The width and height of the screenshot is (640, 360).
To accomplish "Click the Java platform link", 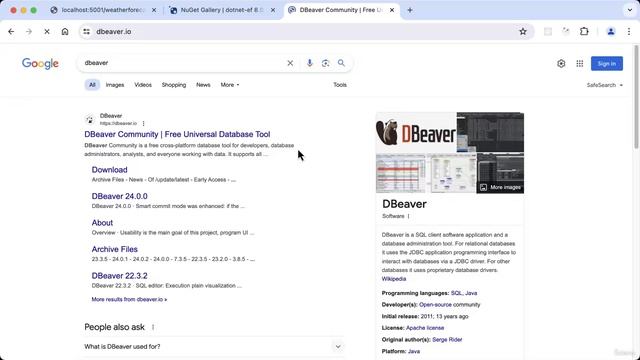I will coord(414,351).
